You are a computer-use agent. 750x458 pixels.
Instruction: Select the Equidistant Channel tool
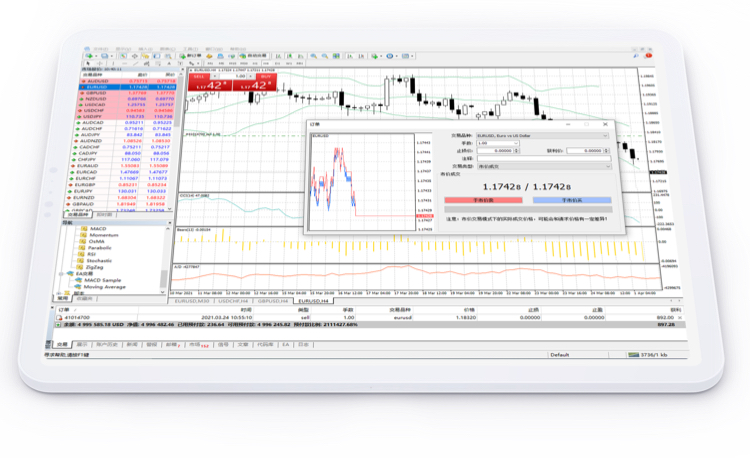pyautogui.click(x=147, y=64)
